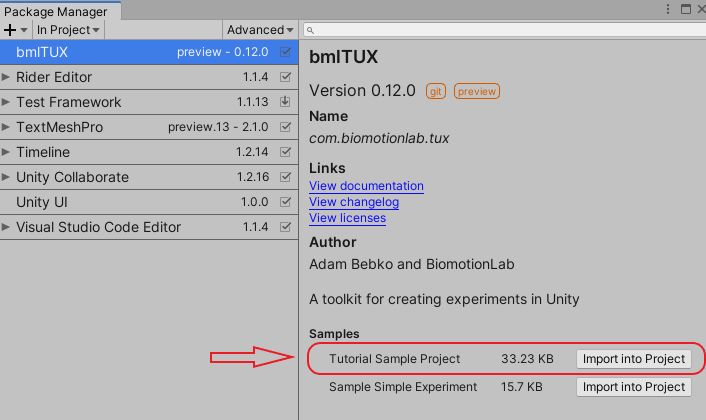This screenshot has width=706, height=420.
Task: Click the TextMeshPro installed checkmark icon
Action: (285, 127)
